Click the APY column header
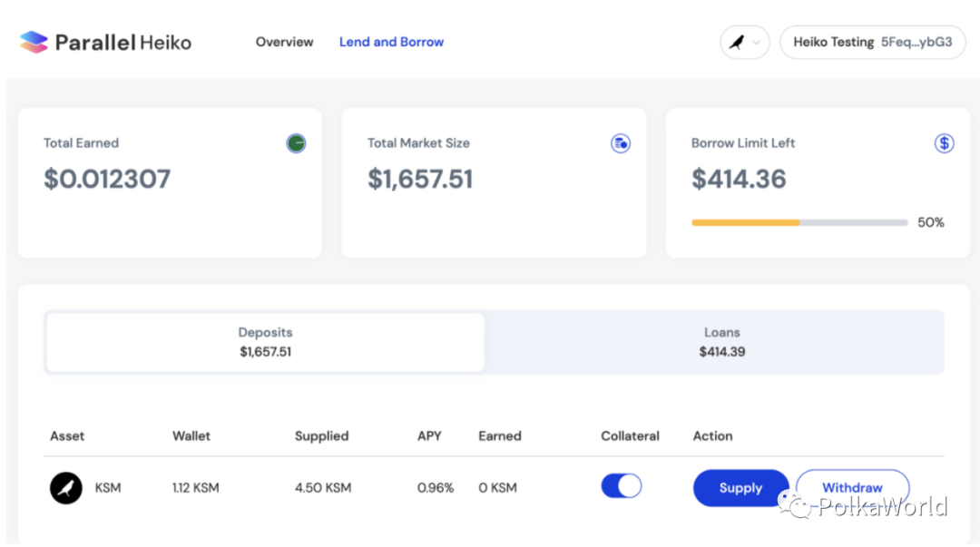This screenshot has width=980, height=547. tap(429, 436)
